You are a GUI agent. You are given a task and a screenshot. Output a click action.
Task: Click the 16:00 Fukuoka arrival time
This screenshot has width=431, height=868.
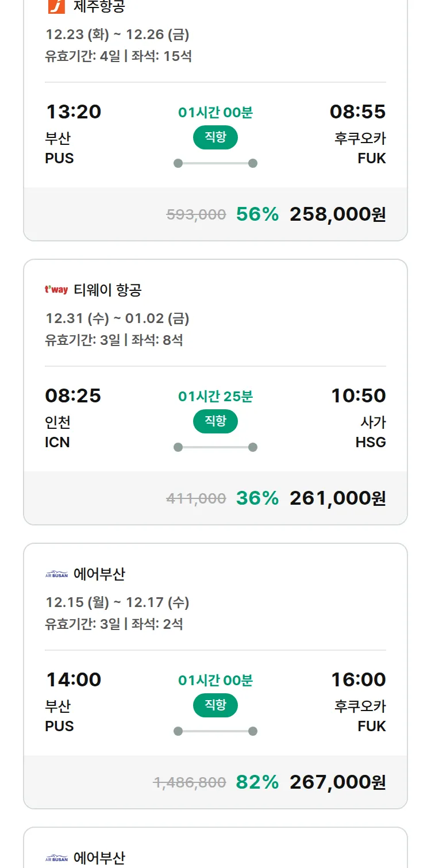[358, 679]
